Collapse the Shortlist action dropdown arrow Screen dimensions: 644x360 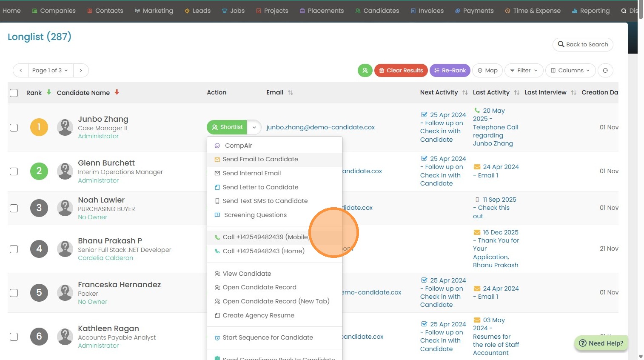point(254,127)
